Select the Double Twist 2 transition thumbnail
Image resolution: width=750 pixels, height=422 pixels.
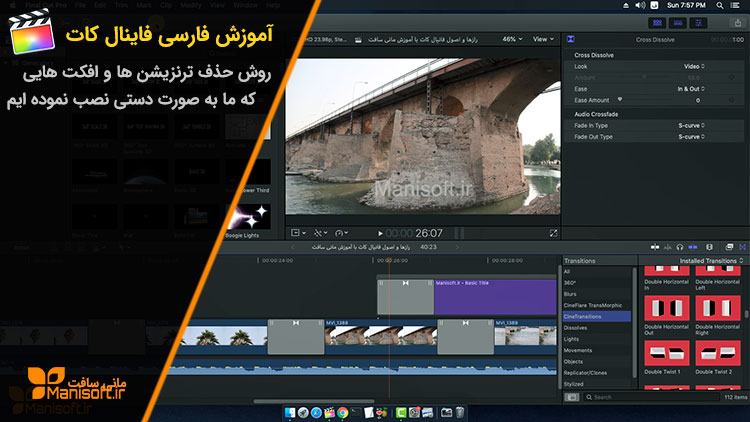point(718,353)
